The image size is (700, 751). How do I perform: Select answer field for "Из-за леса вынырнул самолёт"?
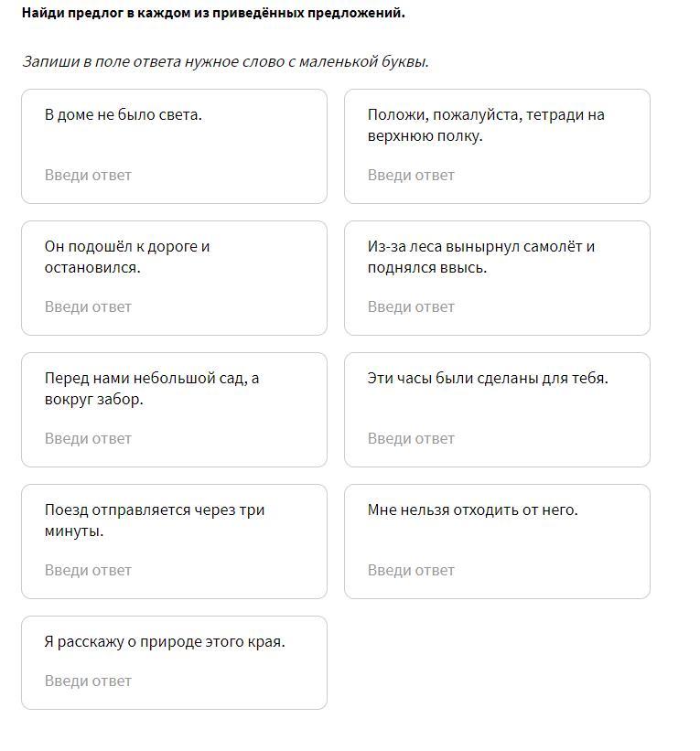497,306
